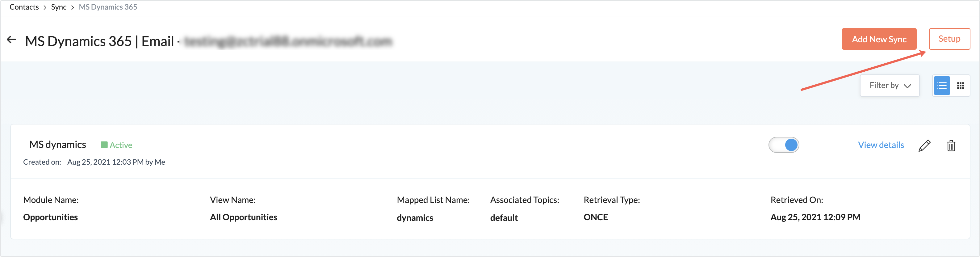The image size is (980, 257).
Task: Open Setup button
Action: point(949,39)
